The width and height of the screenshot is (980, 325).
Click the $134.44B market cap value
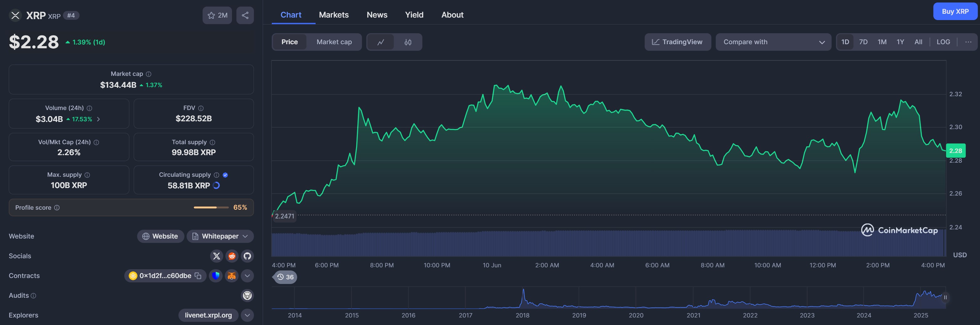click(118, 85)
